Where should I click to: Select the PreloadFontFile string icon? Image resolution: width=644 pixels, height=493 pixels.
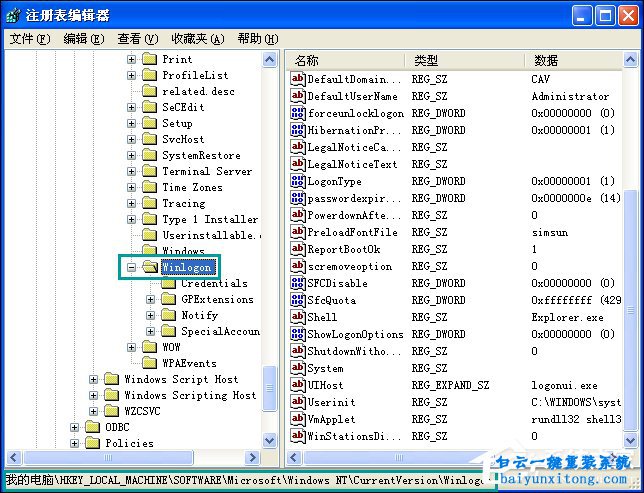(x=298, y=232)
